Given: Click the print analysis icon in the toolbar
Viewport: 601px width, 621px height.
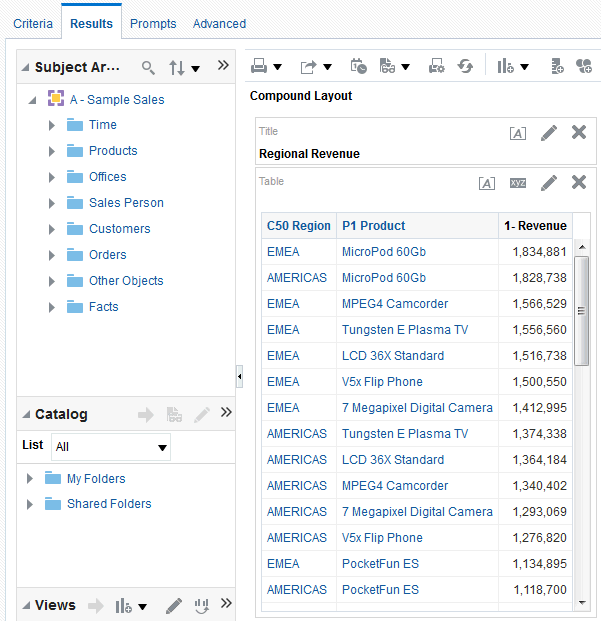Looking at the screenshot, I should (x=259, y=66).
